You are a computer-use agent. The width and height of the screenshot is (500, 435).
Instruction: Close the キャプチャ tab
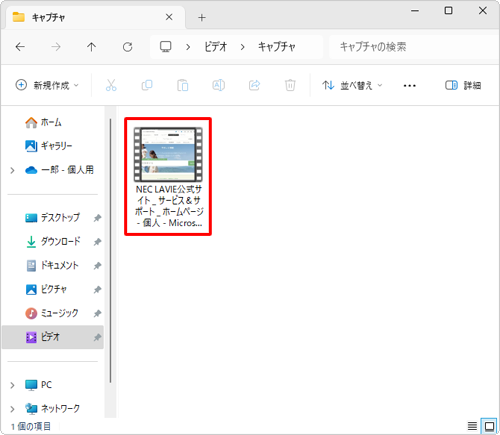pos(169,17)
